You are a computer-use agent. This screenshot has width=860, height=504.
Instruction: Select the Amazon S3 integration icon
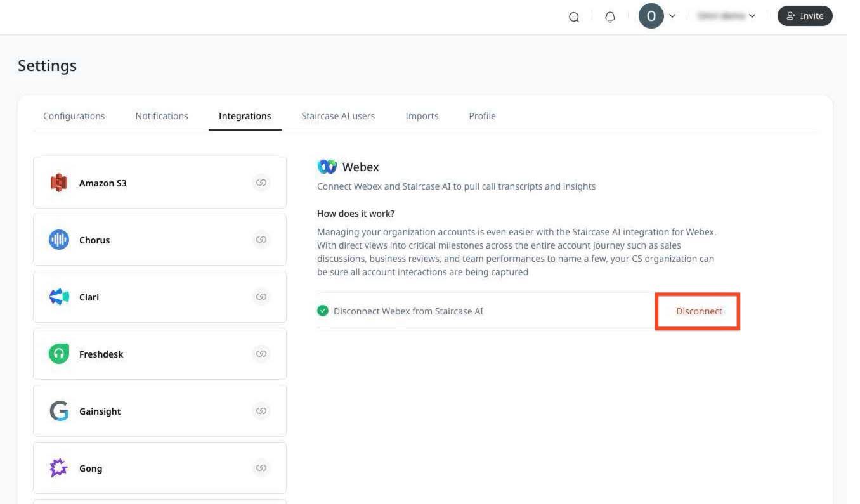58,183
